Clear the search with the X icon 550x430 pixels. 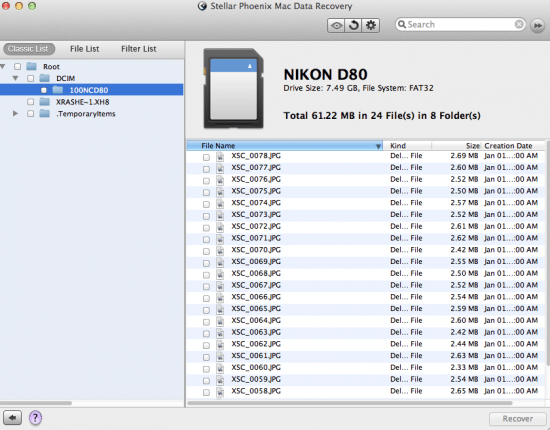(519, 24)
